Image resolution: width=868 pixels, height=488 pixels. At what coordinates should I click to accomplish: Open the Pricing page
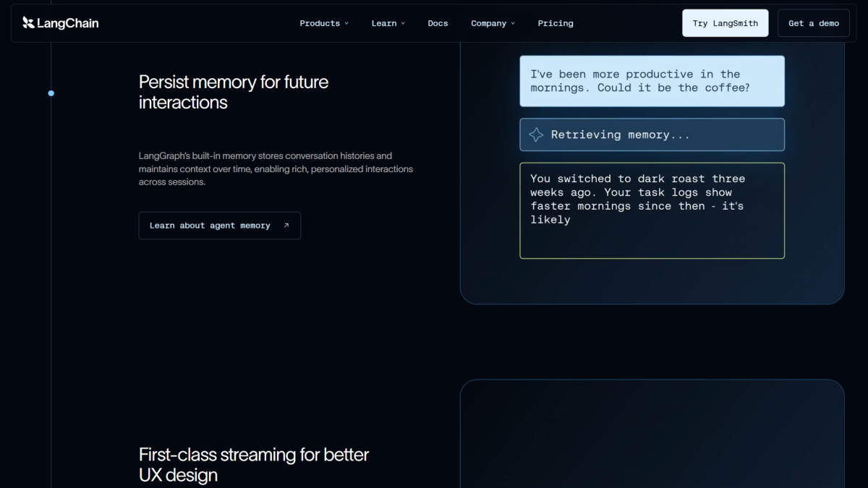[556, 23]
